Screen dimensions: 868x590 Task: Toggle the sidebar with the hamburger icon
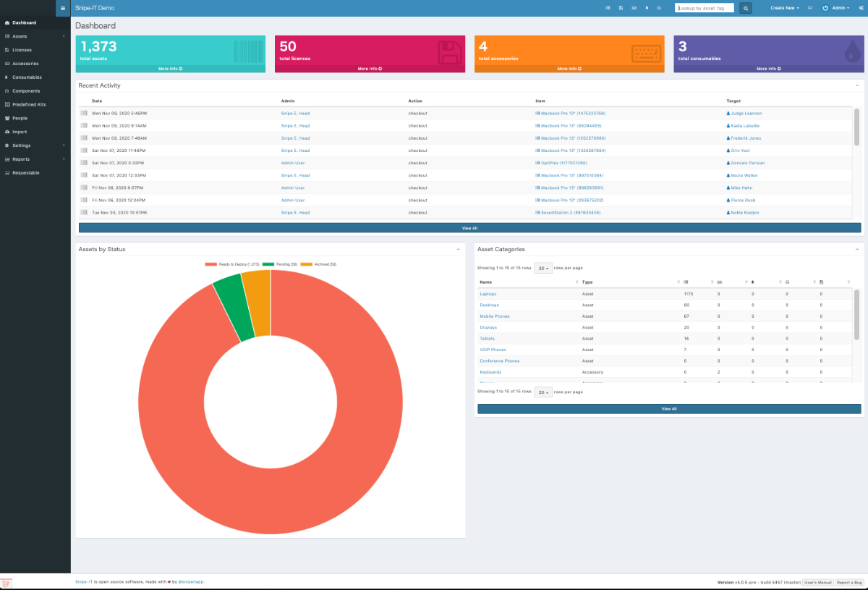[63, 8]
